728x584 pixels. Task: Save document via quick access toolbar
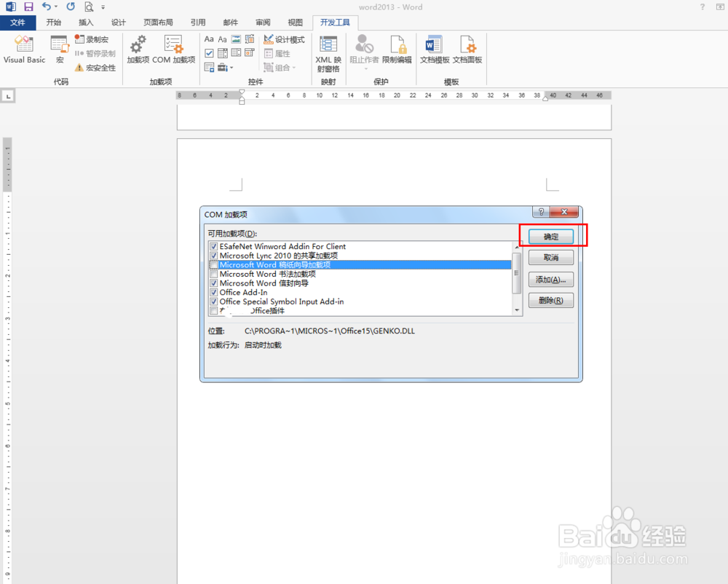point(28,7)
